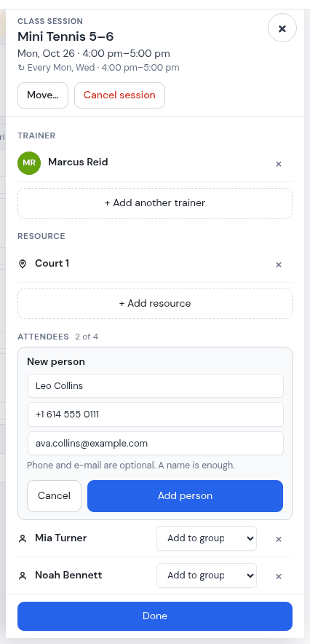Remove attendee Mia Turner
Image resolution: width=310 pixels, height=644 pixels.
tap(279, 539)
